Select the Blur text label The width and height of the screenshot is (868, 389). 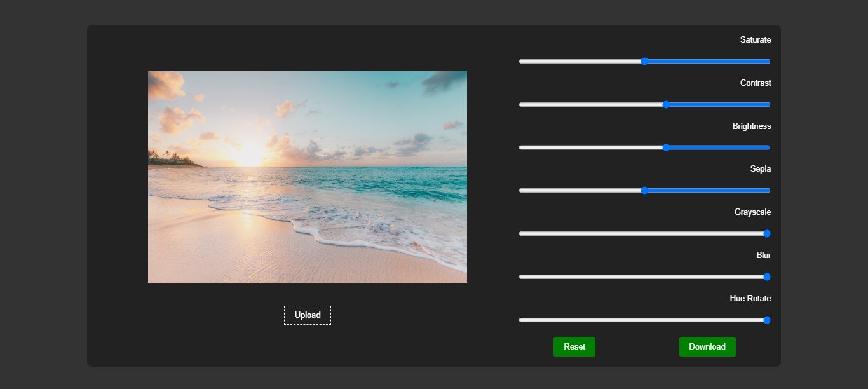(x=763, y=256)
